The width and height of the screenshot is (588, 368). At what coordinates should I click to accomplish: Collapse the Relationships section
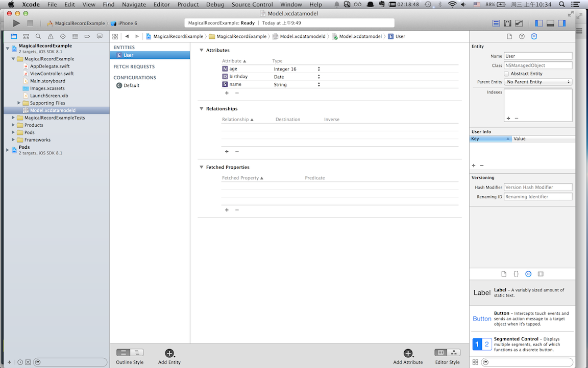[202, 108]
